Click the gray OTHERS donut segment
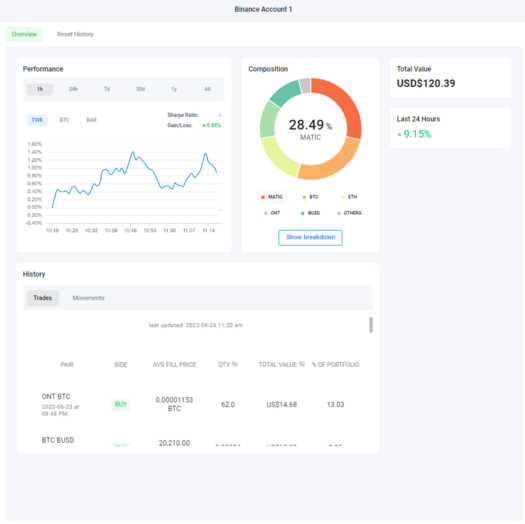525x524 pixels. click(305, 85)
